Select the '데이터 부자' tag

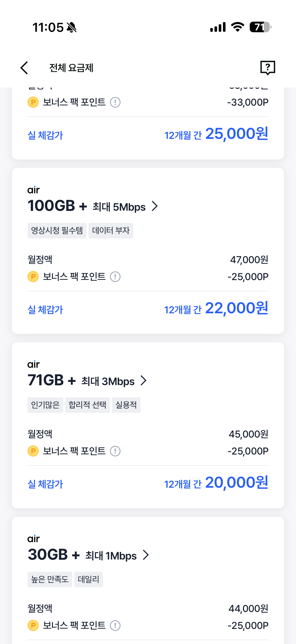111,230
